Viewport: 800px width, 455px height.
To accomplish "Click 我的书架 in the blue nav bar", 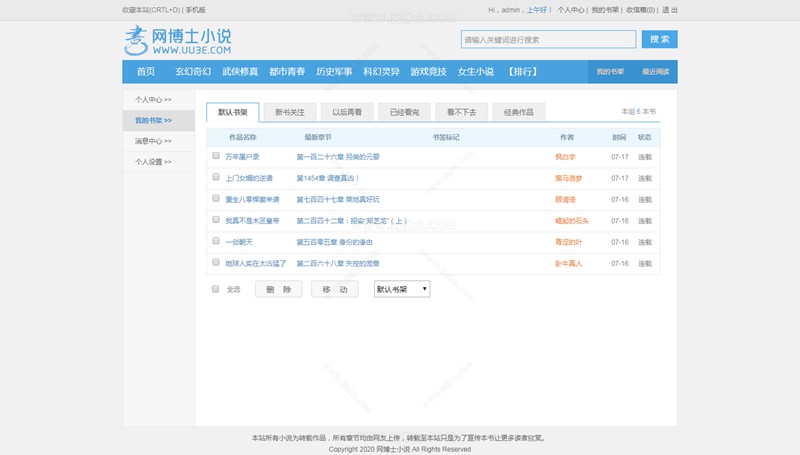I will pyautogui.click(x=610, y=72).
